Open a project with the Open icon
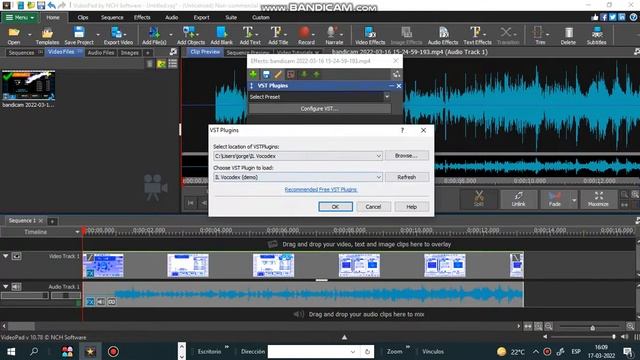This screenshot has height=360, width=640. pyautogui.click(x=13, y=36)
